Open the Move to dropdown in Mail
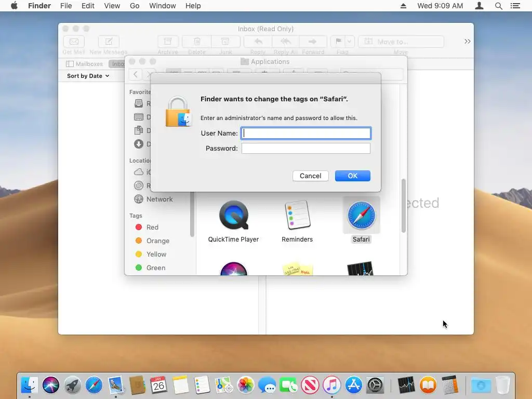532x399 pixels. [401, 42]
